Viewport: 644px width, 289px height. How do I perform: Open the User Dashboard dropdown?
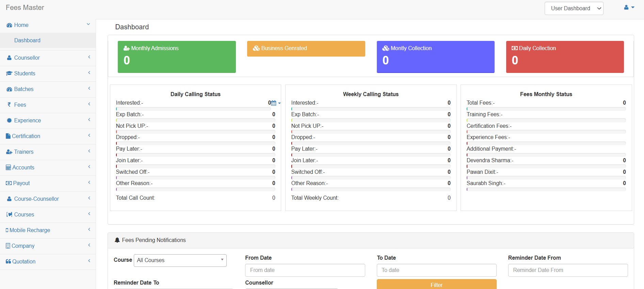[x=574, y=9]
